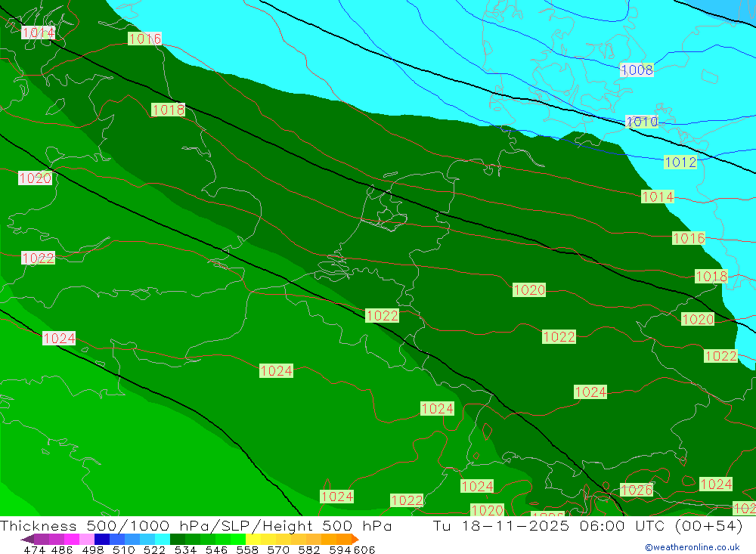Screen dimensions: 756x554
Task: Click the 498 legend value
Action: pos(93,549)
